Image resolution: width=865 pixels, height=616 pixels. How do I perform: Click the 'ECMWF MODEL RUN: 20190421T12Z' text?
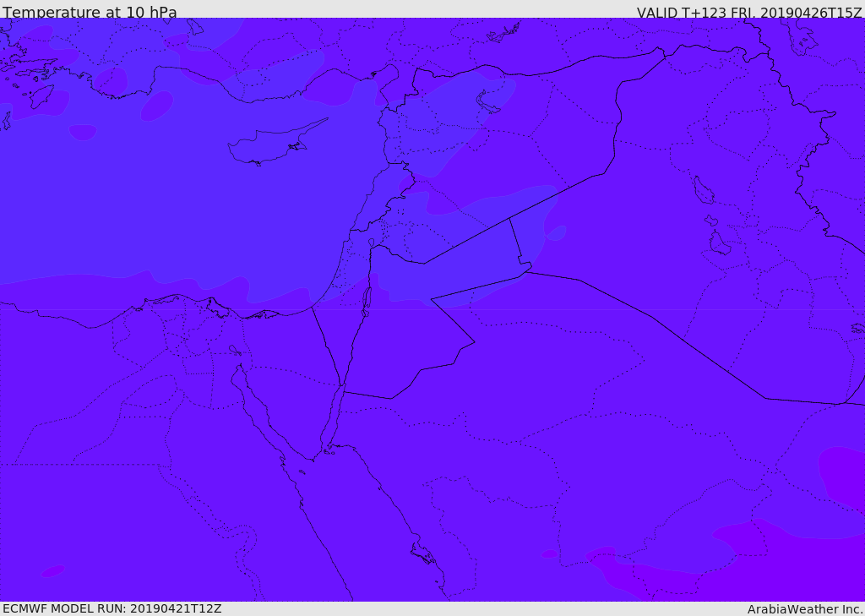coord(112,609)
